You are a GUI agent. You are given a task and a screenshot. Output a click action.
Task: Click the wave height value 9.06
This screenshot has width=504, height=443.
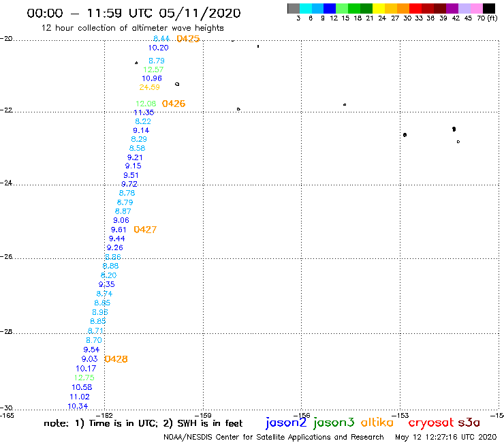point(121,220)
